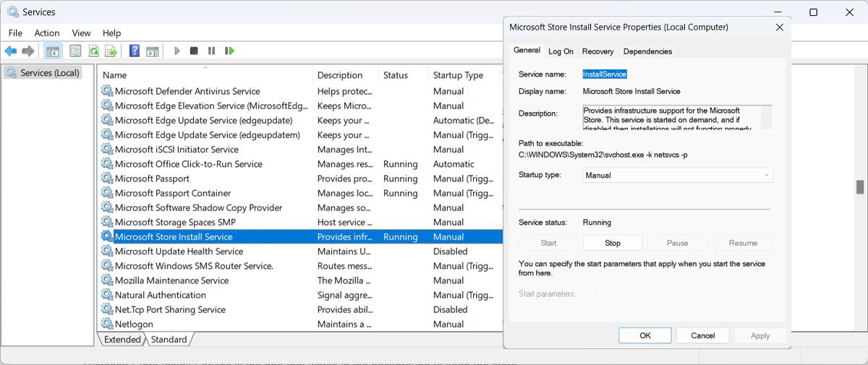This screenshot has height=365, width=868.
Task: Switch to the Dependencies tab
Action: coord(647,51)
